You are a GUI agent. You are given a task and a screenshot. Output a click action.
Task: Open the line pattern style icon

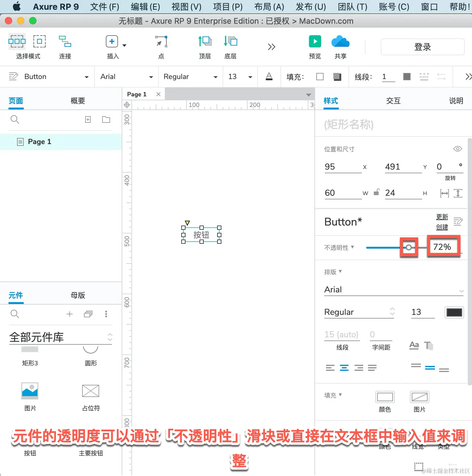[x=424, y=77]
